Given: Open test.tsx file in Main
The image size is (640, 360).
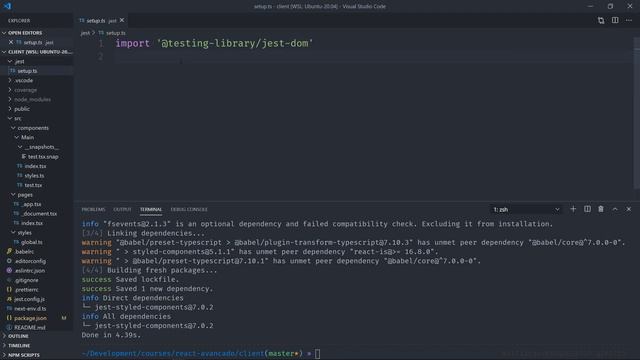Looking at the screenshot, I should 37,185.
